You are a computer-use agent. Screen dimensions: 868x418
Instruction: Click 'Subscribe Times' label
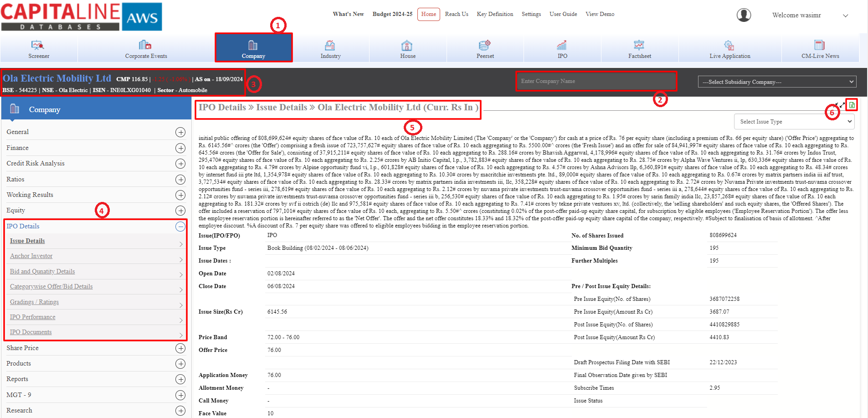coord(594,388)
